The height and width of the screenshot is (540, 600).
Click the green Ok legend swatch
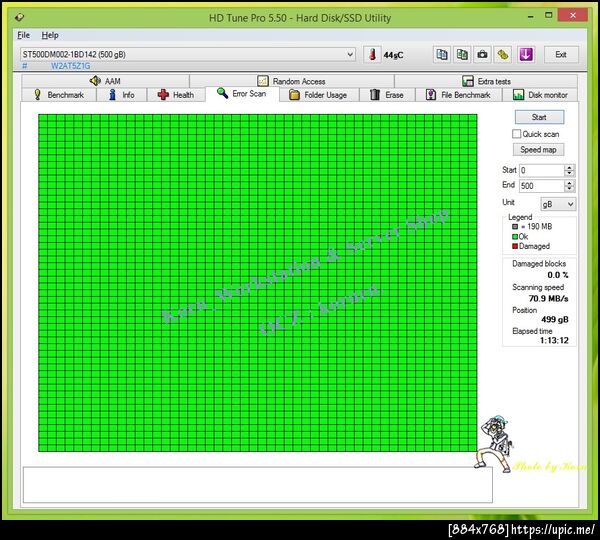(x=515, y=237)
